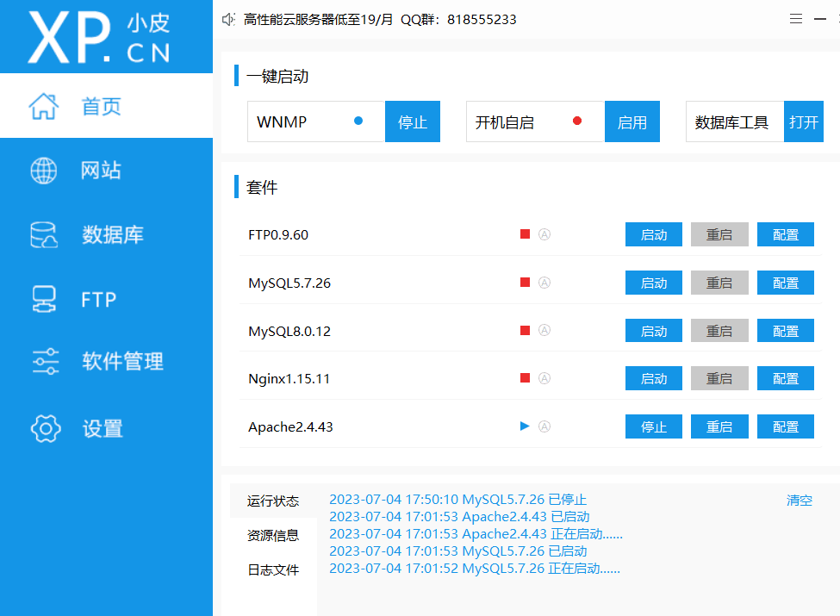840x616 pixels.
Task: Click 重启 for FTP0.9.60
Action: pyautogui.click(x=719, y=234)
